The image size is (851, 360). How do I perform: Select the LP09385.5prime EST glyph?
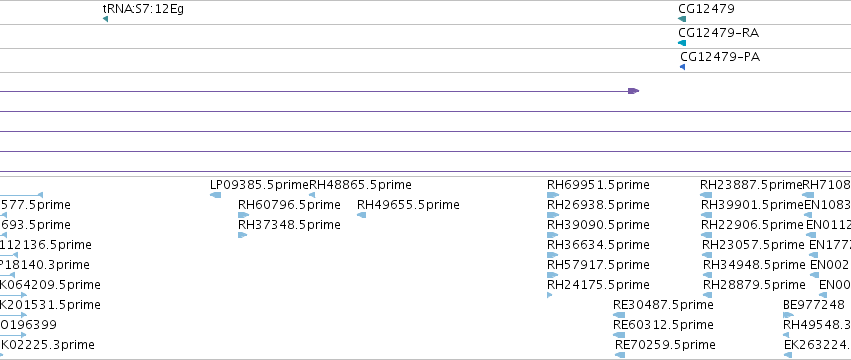[x=215, y=195]
